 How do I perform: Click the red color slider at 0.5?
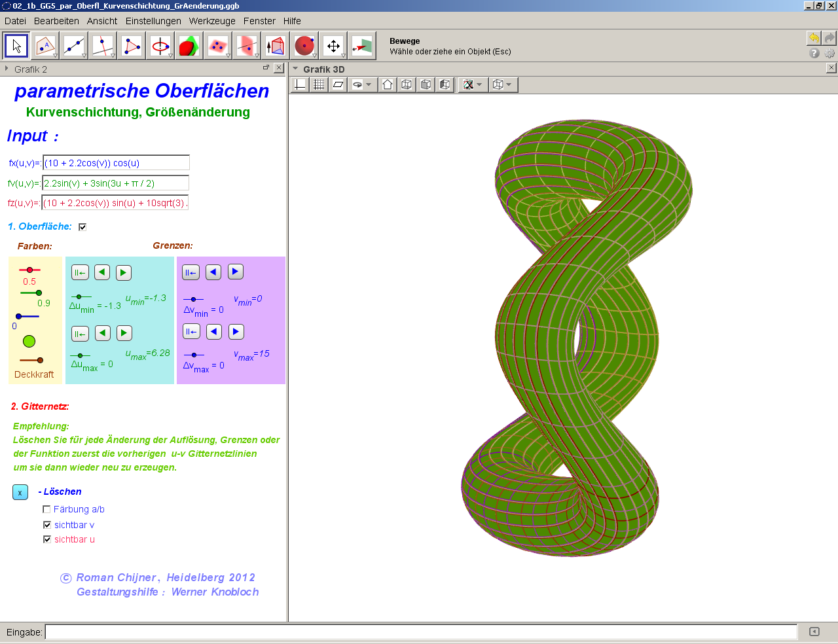point(29,270)
